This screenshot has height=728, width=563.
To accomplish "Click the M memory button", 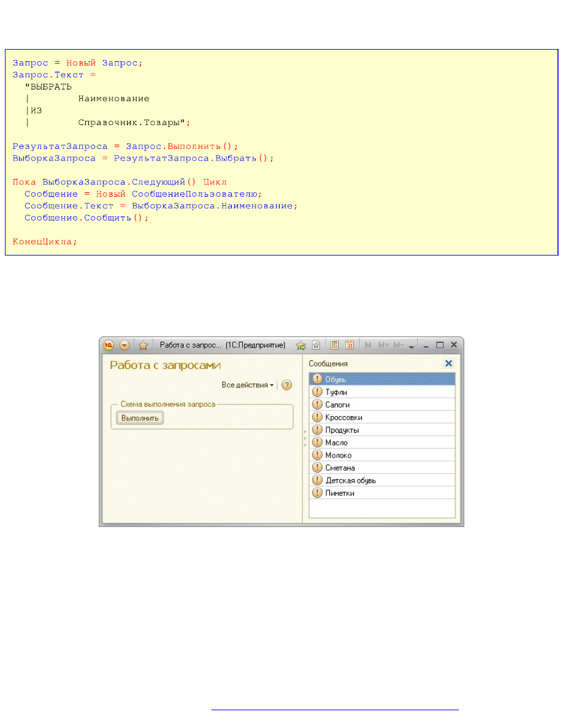I will coord(369,345).
